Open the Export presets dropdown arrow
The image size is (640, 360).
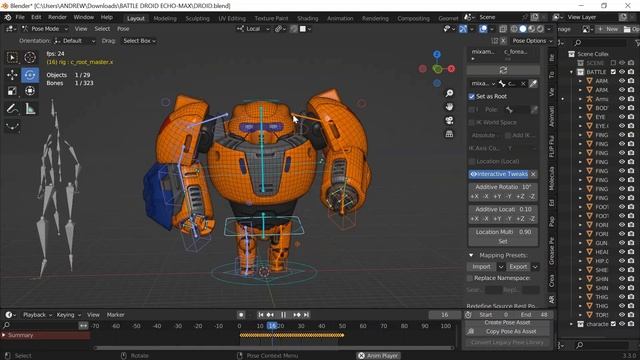(535, 267)
